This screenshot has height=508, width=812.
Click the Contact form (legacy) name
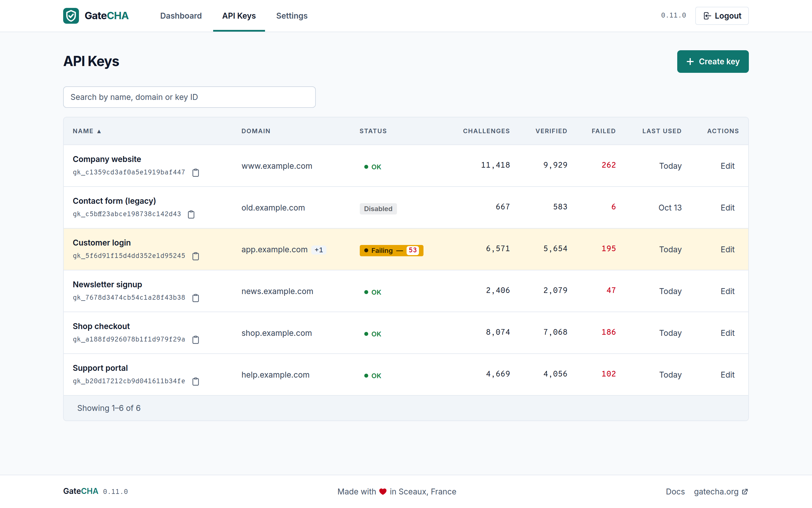tap(114, 201)
